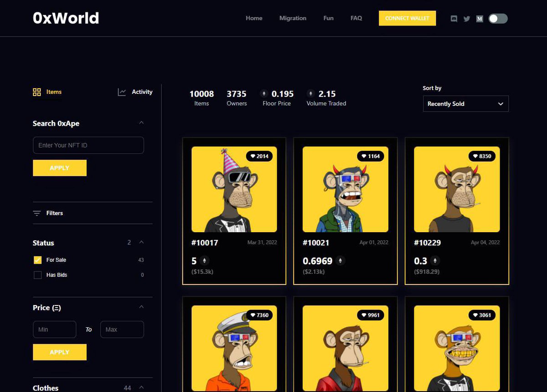Image resolution: width=547 pixels, height=392 pixels.
Task: Click Ethereum icon next to price 0.6969
Action: point(341,261)
